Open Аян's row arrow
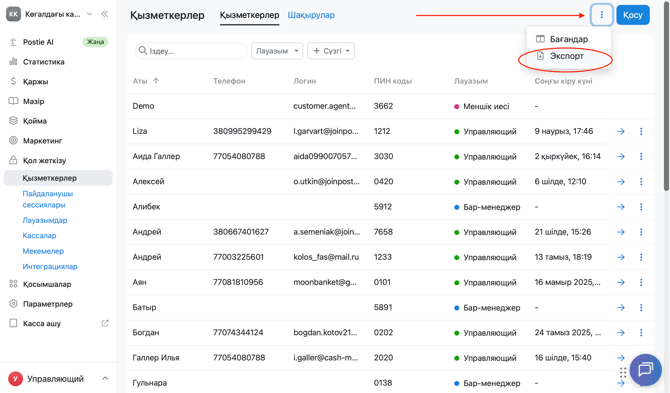Viewport: 670px width, 393px height. click(621, 282)
